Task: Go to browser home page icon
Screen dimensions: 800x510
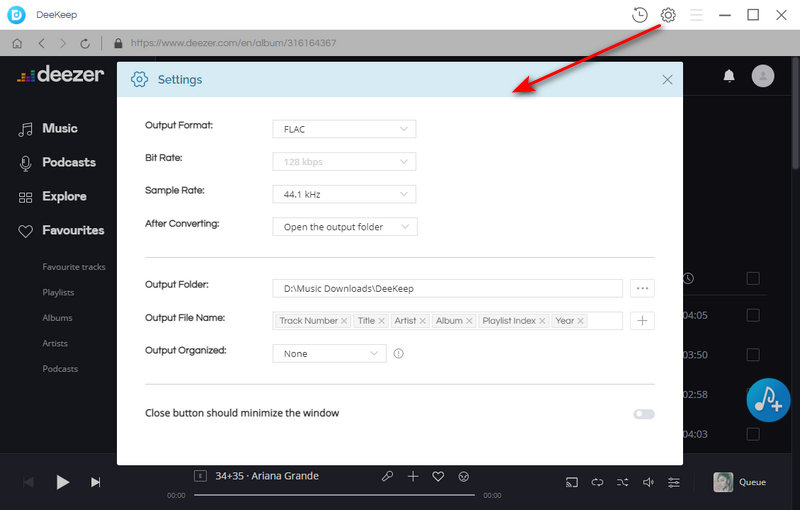Action: tap(17, 43)
